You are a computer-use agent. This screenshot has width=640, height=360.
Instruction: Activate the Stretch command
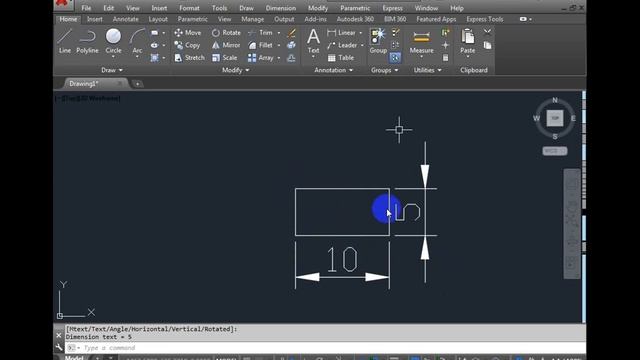click(189, 58)
